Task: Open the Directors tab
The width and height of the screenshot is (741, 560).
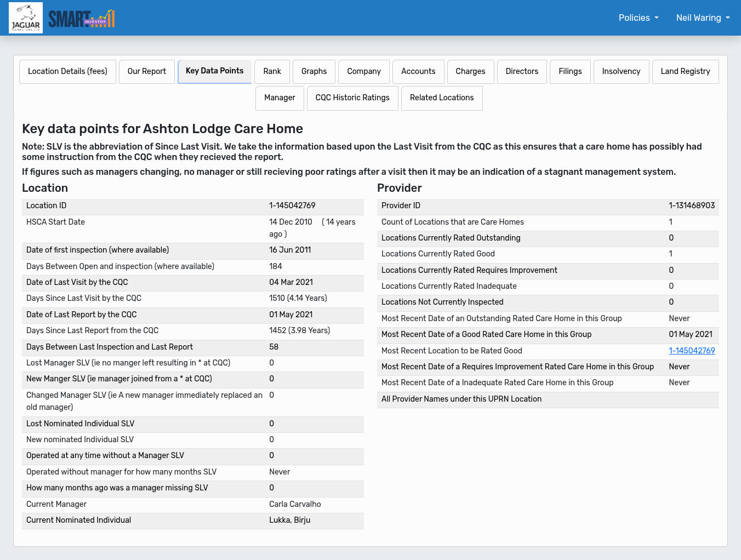Action: point(522,72)
